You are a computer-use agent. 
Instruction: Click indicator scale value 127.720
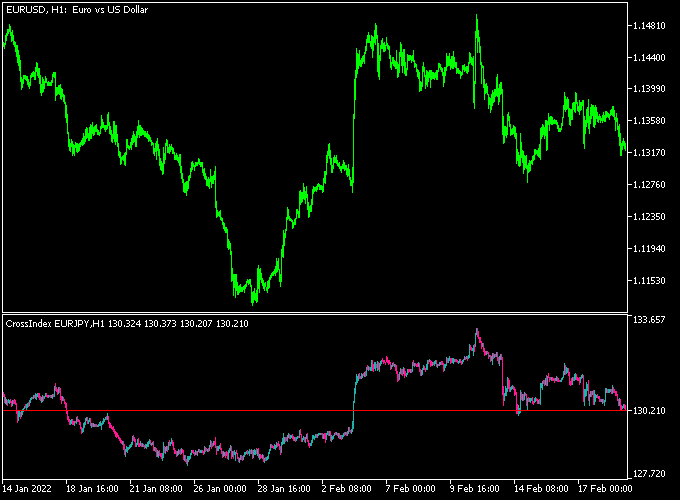pyautogui.click(x=649, y=474)
